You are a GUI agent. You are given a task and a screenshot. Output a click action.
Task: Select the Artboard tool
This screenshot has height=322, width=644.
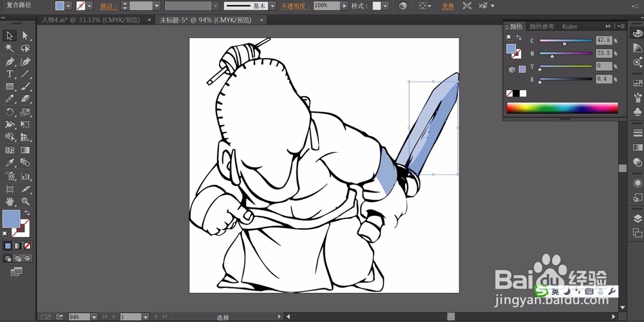[10, 189]
